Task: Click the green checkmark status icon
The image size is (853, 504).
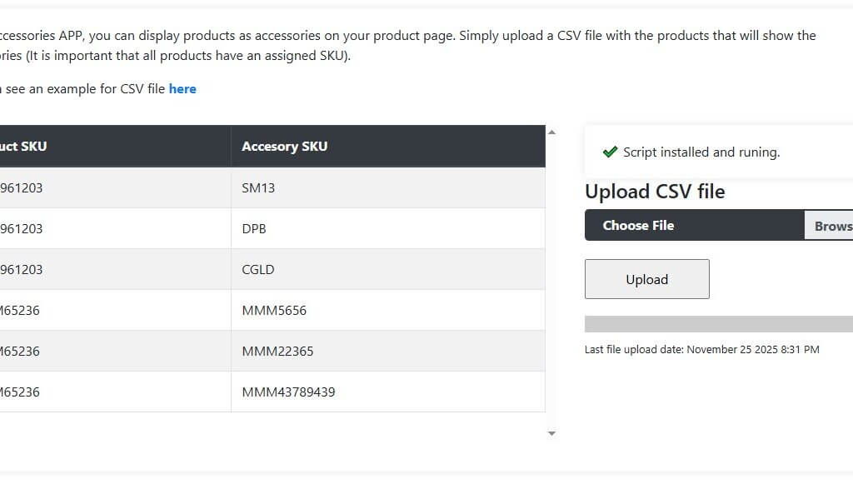Action: (x=610, y=152)
